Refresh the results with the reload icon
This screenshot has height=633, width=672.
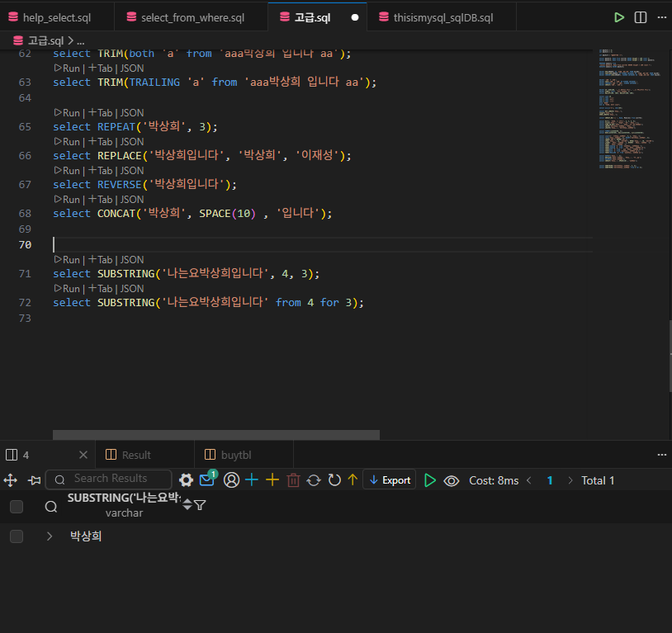[334, 480]
